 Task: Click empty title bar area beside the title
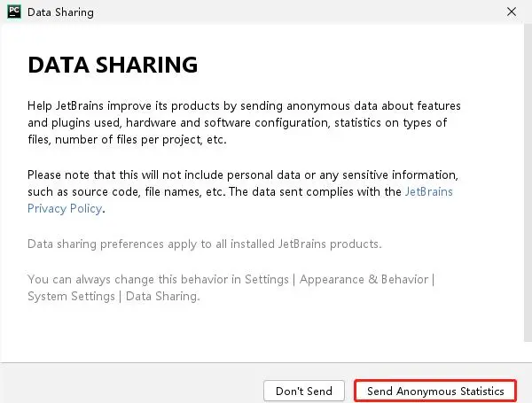(299, 12)
